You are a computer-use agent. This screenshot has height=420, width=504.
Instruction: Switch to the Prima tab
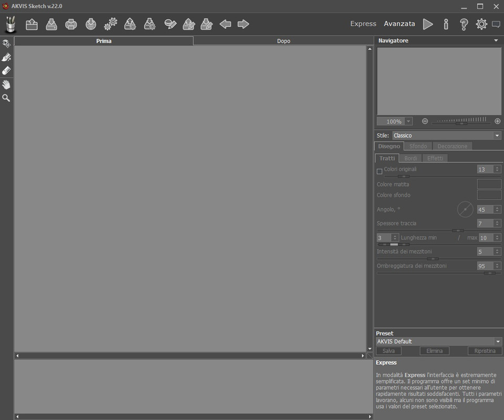coord(104,41)
